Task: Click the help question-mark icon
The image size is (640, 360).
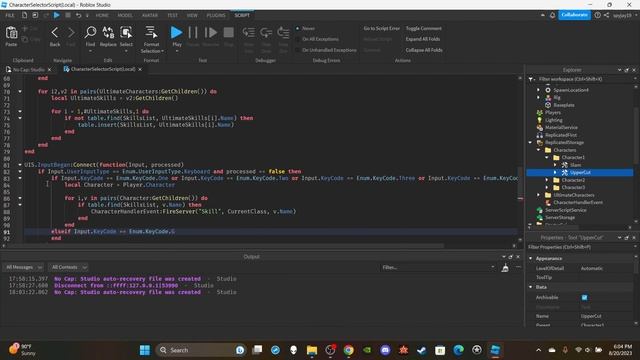Action: point(598,15)
